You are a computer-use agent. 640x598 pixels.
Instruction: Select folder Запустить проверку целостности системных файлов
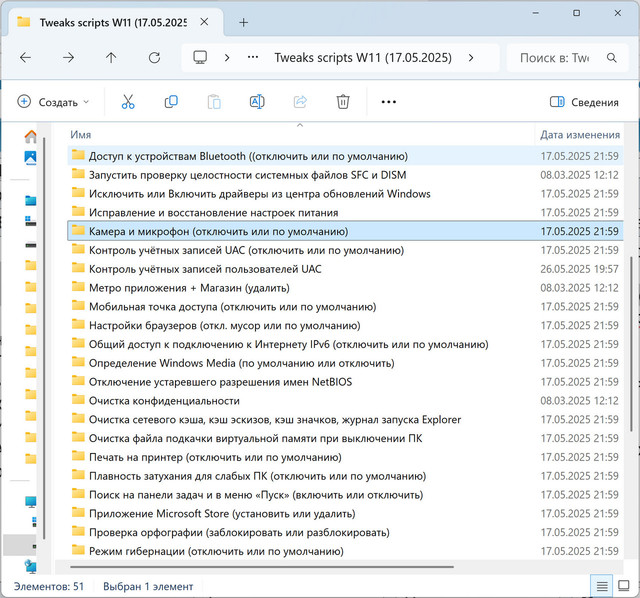[x=345, y=175]
